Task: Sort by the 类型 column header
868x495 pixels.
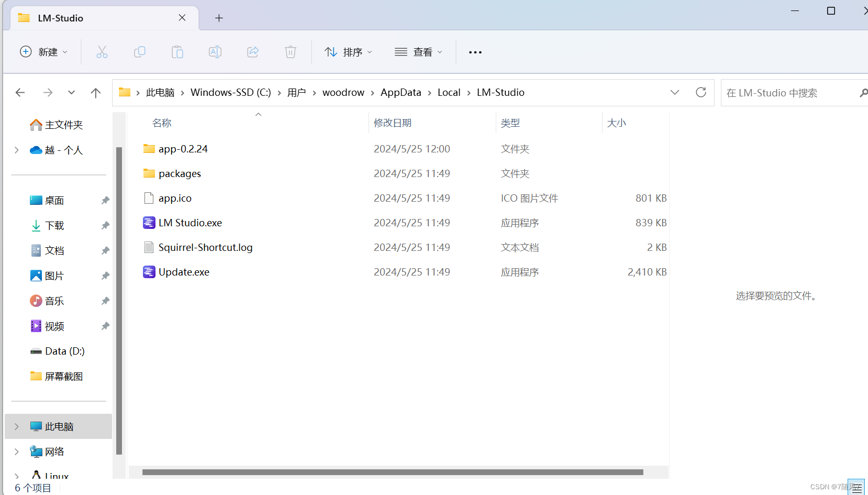Action: coord(510,123)
